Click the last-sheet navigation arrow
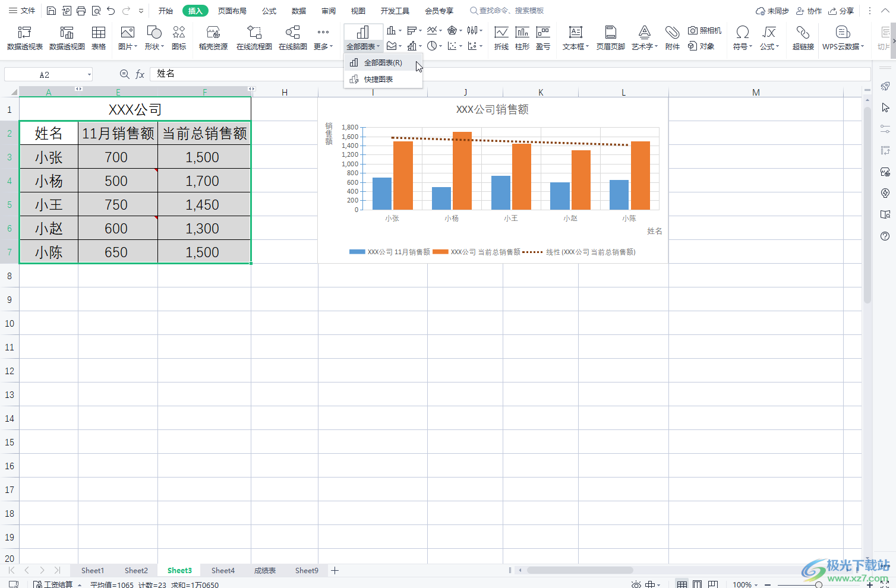This screenshot has width=896, height=588. tap(57, 570)
